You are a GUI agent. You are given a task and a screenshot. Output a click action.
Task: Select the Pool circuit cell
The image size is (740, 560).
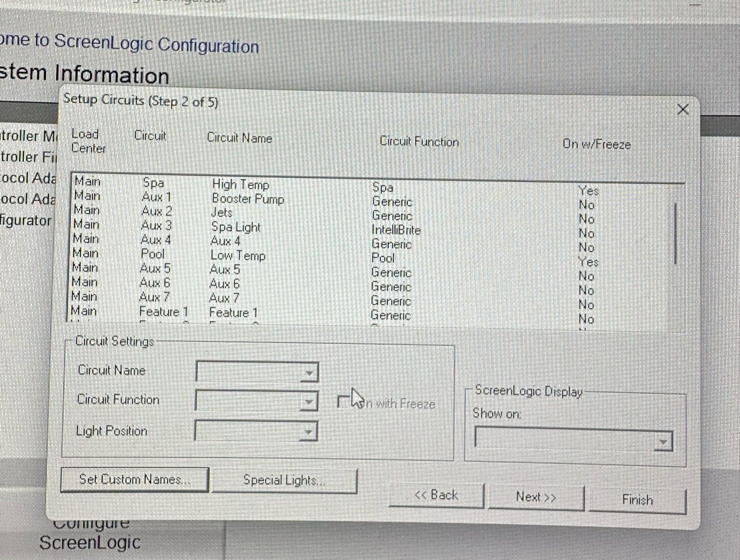[152, 254]
